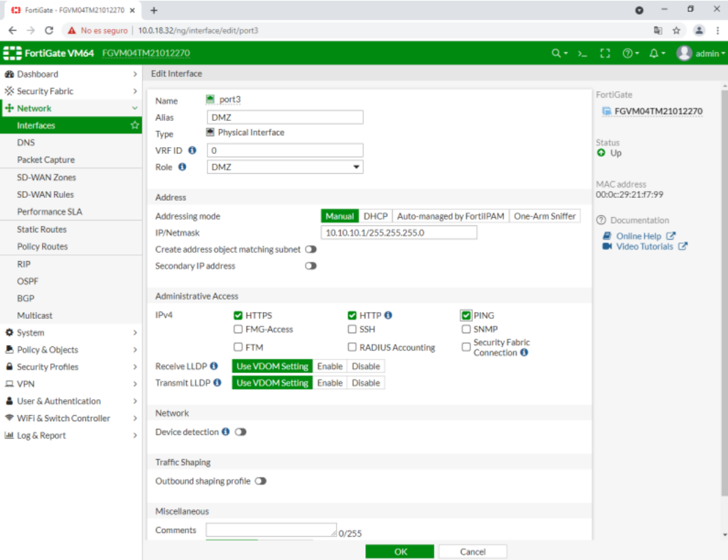Open Chrome three-dot menu

click(717, 30)
